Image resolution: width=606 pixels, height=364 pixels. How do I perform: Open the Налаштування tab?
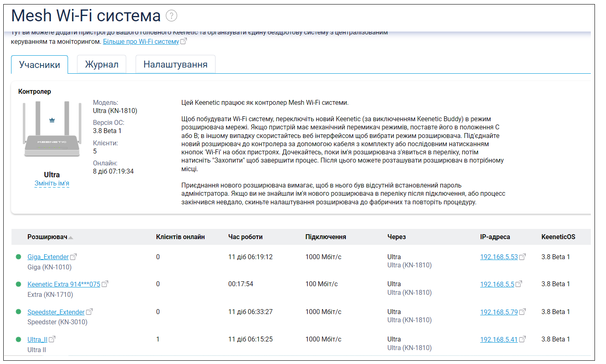coord(175,65)
